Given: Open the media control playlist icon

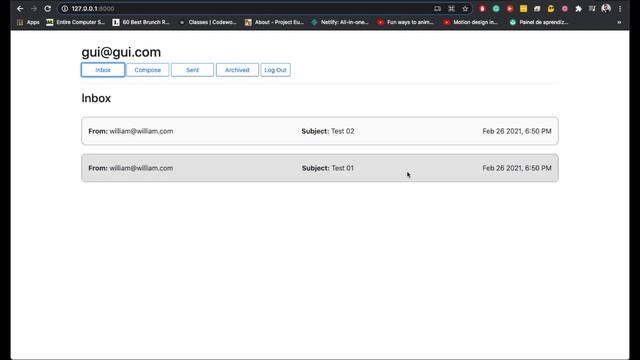Looking at the screenshot, I should click(592, 9).
